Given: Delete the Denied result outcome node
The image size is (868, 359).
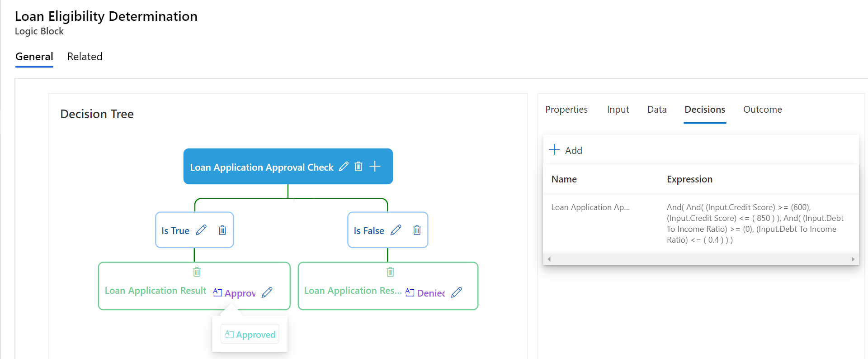Looking at the screenshot, I should point(390,272).
